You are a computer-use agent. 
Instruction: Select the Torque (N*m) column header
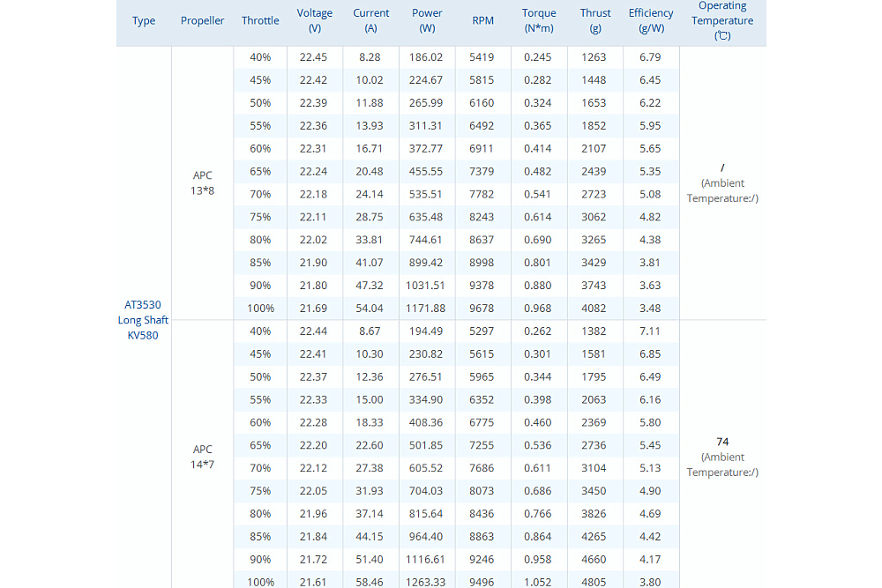[539, 21]
